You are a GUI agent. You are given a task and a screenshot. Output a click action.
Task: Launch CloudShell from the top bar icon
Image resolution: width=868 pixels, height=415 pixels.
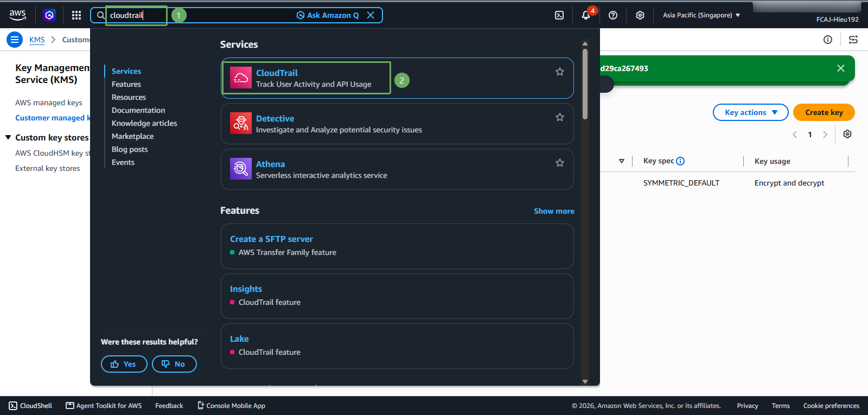tap(559, 15)
